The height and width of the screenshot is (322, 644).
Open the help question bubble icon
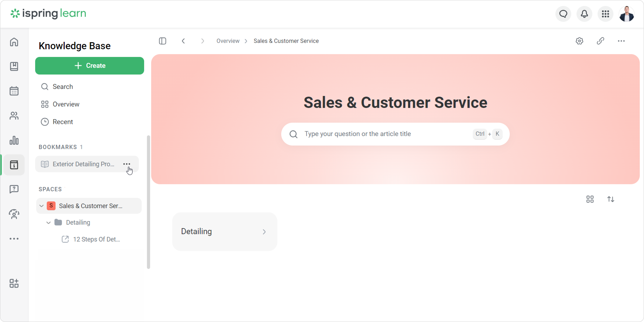(14, 189)
